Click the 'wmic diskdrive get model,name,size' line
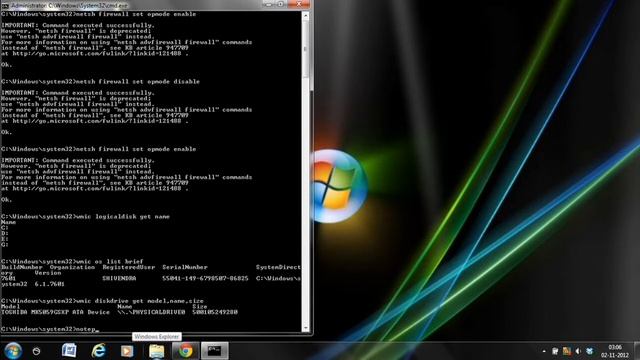The image size is (640, 360). [x=102, y=301]
